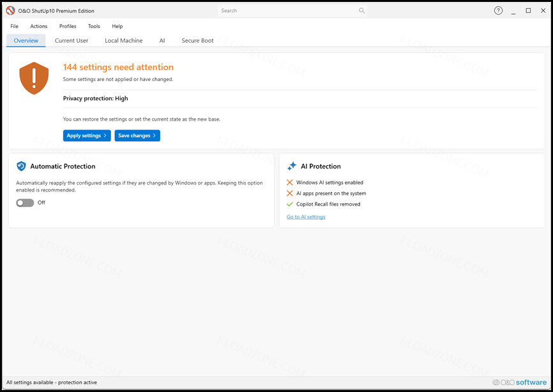Click green checkmark beside Copilot Recall files removed
The width and height of the screenshot is (553, 392).
pyautogui.click(x=289, y=204)
